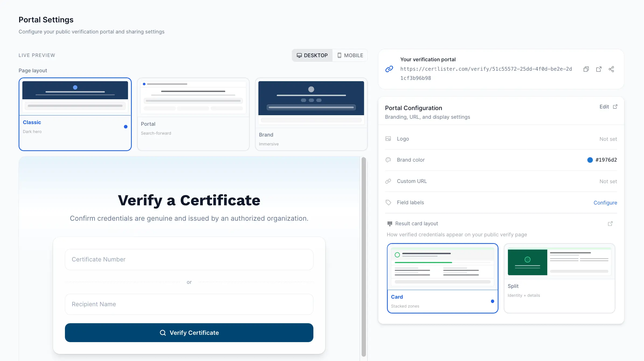Image resolution: width=644 pixels, height=361 pixels.
Task: Click inside the Certificate Number field
Action: [189, 259]
